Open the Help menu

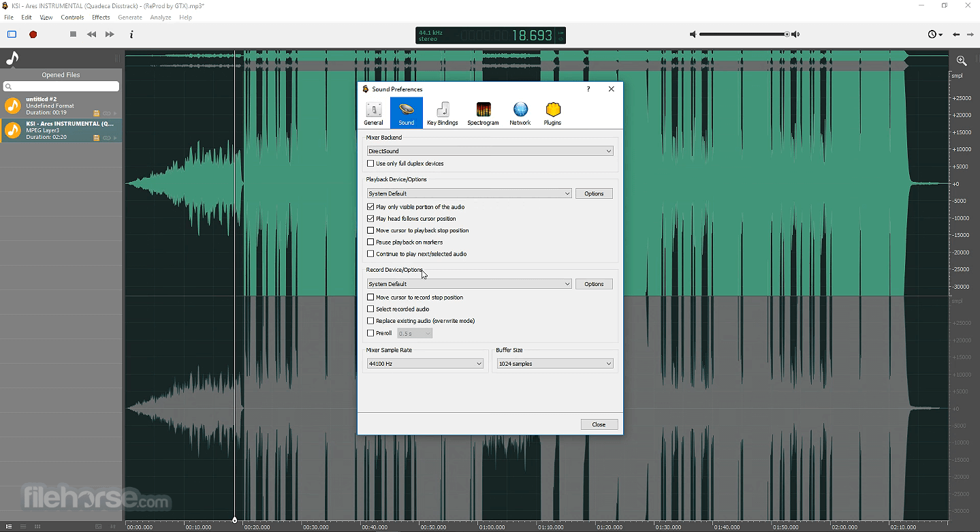185,18
